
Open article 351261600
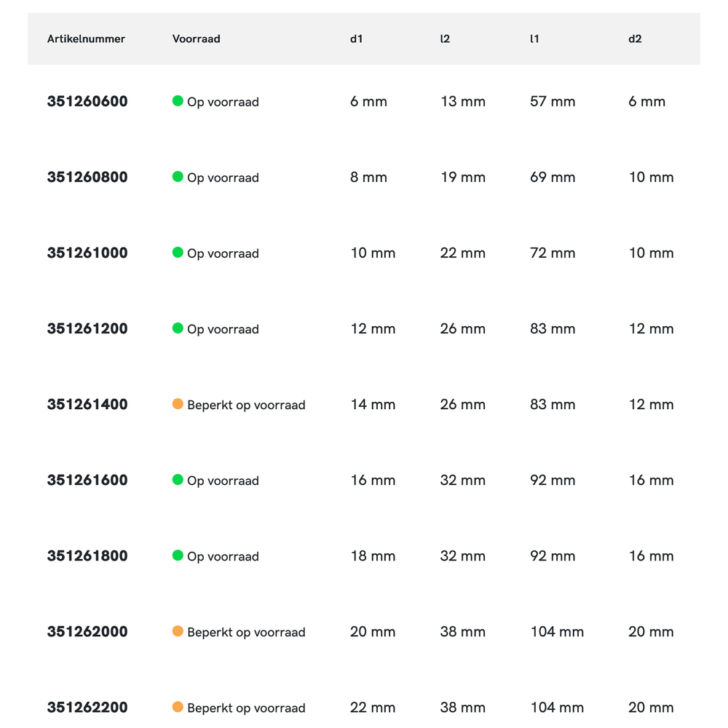[87, 480]
